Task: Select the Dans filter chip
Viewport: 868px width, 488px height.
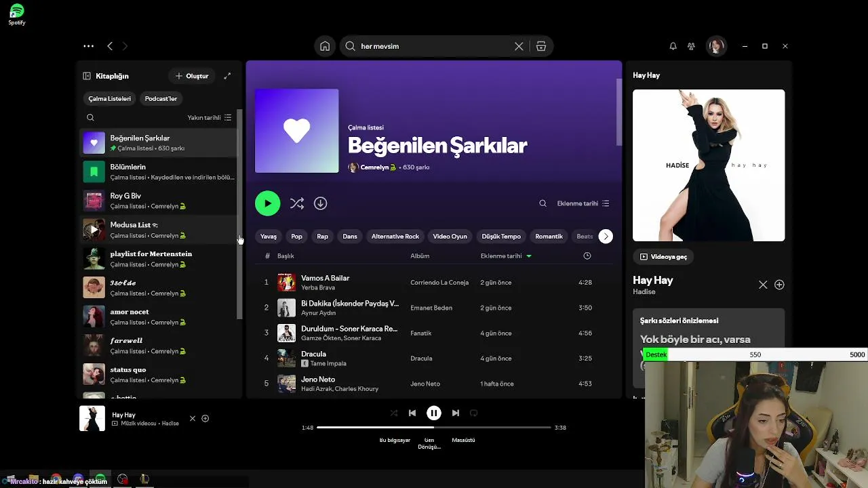Action: (x=350, y=237)
